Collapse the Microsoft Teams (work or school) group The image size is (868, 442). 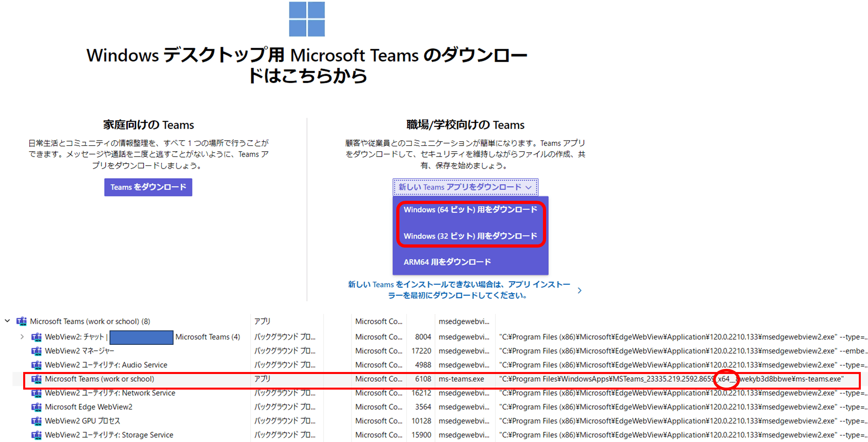[x=8, y=321]
